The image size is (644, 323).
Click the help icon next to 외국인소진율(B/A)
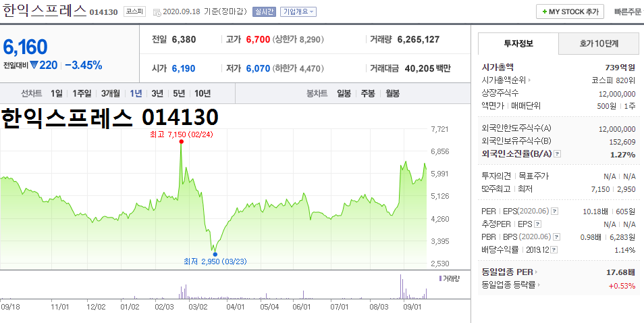click(x=558, y=153)
